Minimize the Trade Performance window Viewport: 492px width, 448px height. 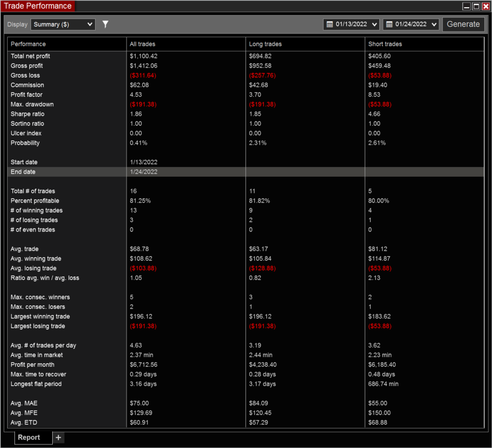point(467,6)
